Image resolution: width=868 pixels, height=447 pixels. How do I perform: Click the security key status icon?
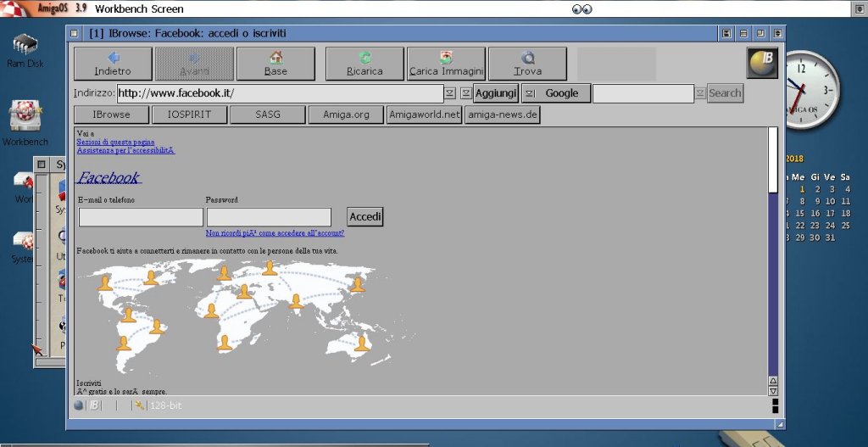[x=139, y=405]
